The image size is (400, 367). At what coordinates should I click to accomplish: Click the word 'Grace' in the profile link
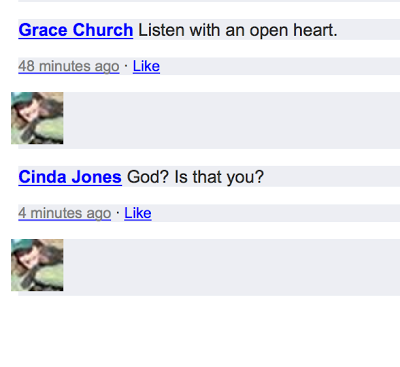tap(43, 30)
